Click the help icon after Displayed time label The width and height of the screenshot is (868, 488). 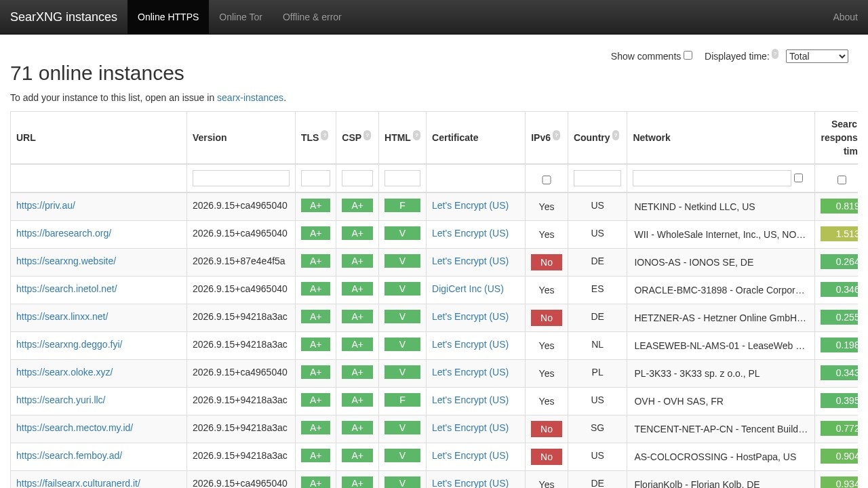pyautogui.click(x=775, y=54)
